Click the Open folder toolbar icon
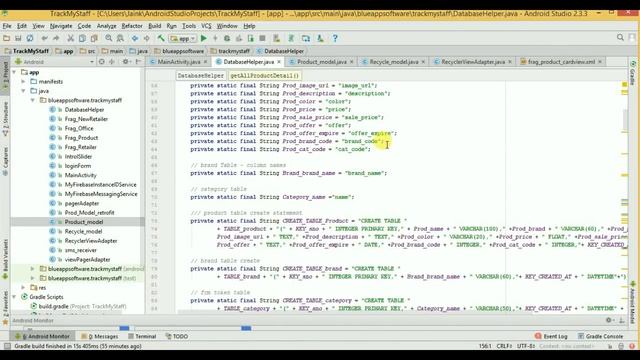 [6, 38]
